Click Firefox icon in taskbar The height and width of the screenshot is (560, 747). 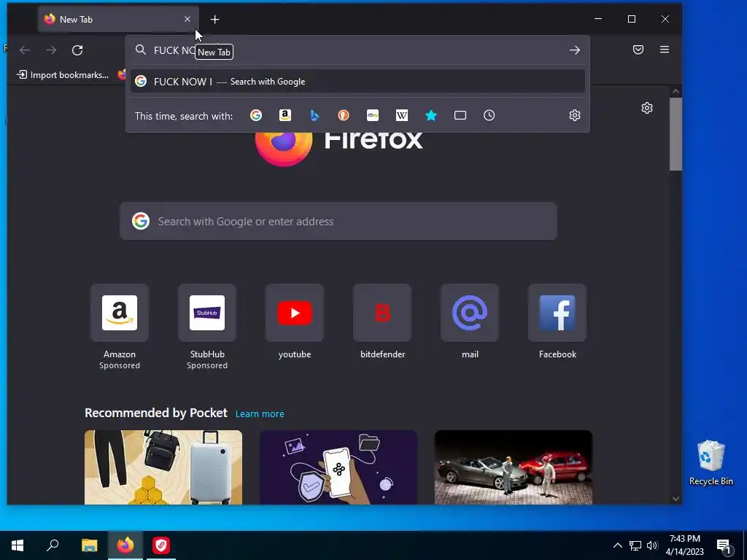pyautogui.click(x=125, y=545)
